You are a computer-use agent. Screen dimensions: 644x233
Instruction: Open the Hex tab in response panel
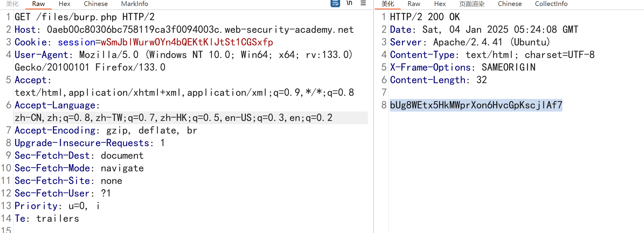[x=440, y=4]
